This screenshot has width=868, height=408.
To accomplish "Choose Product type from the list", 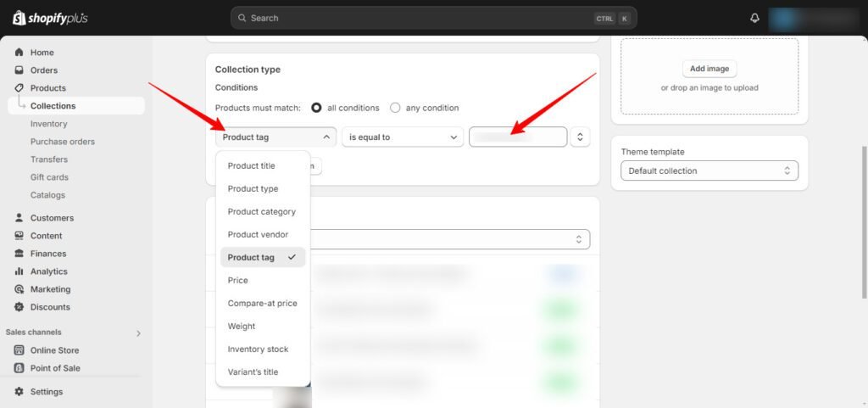I will pyautogui.click(x=263, y=189).
